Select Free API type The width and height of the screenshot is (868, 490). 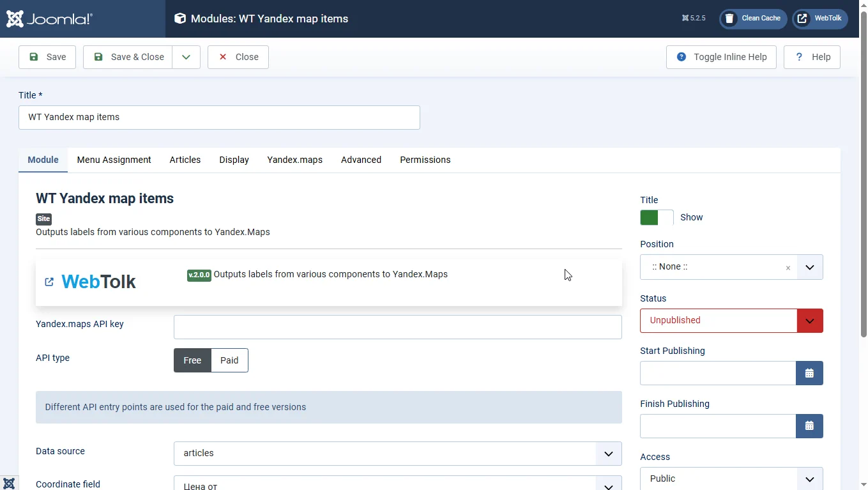point(192,360)
